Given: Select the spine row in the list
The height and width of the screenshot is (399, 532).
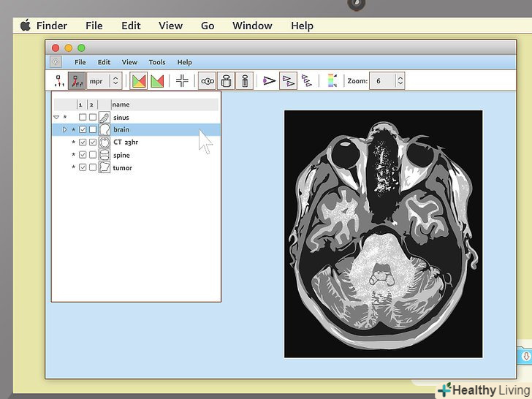Looking at the screenshot, I should 121,156.
